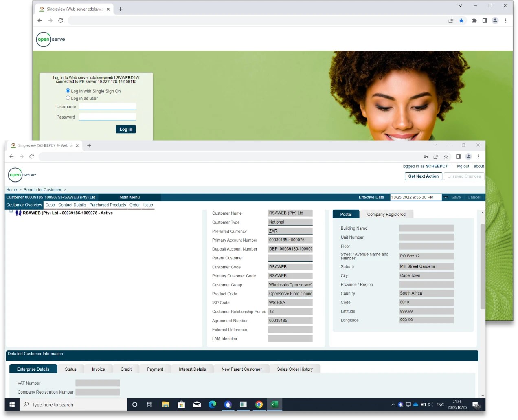The image size is (518, 420).
Task: Click vertical scrollbar in customer page
Action: (x=483, y=266)
